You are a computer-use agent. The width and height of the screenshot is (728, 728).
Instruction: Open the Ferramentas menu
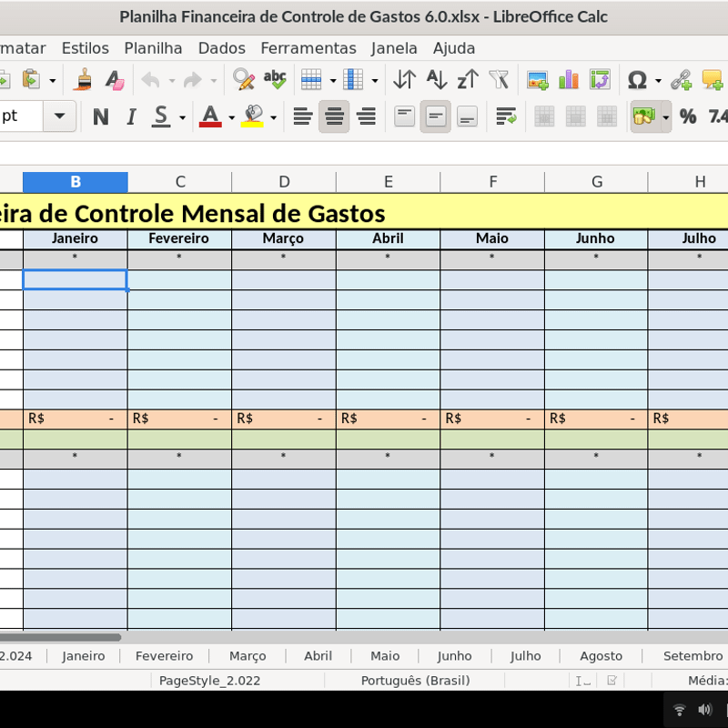click(308, 48)
